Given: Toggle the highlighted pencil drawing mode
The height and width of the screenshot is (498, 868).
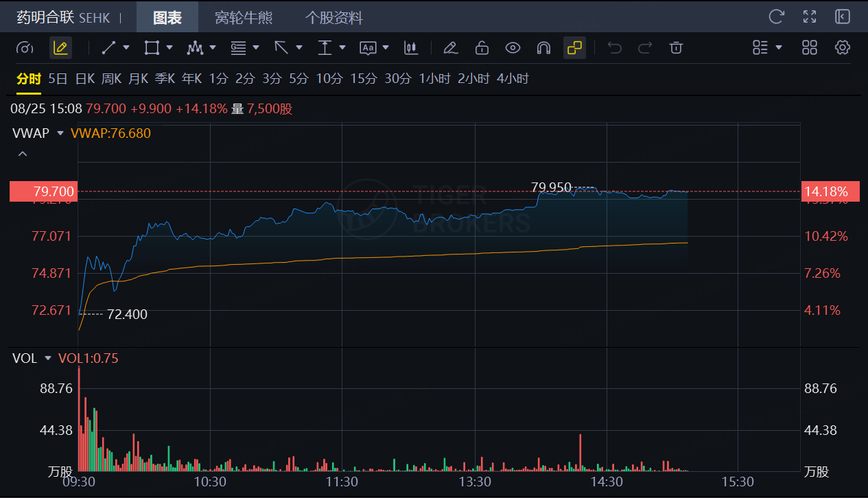Looking at the screenshot, I should pos(60,47).
